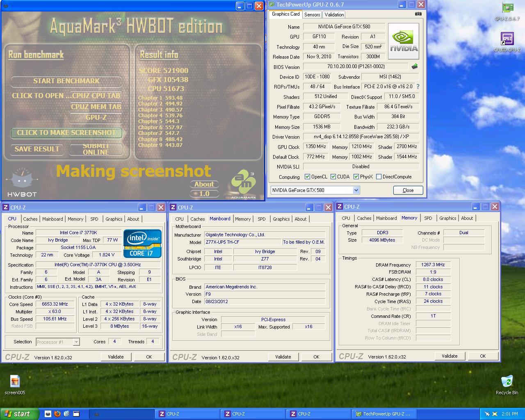
Task: Click the bus interface question mark icon
Action: click(418, 87)
